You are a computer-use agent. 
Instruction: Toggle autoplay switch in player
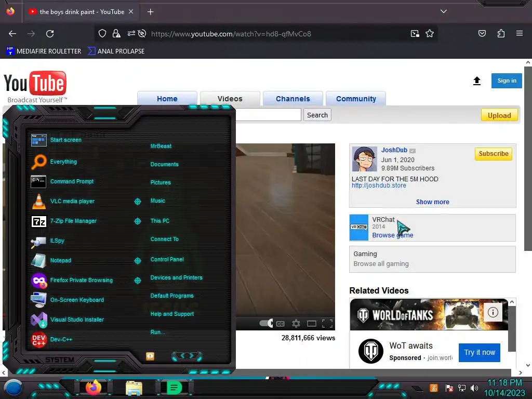[266, 323]
